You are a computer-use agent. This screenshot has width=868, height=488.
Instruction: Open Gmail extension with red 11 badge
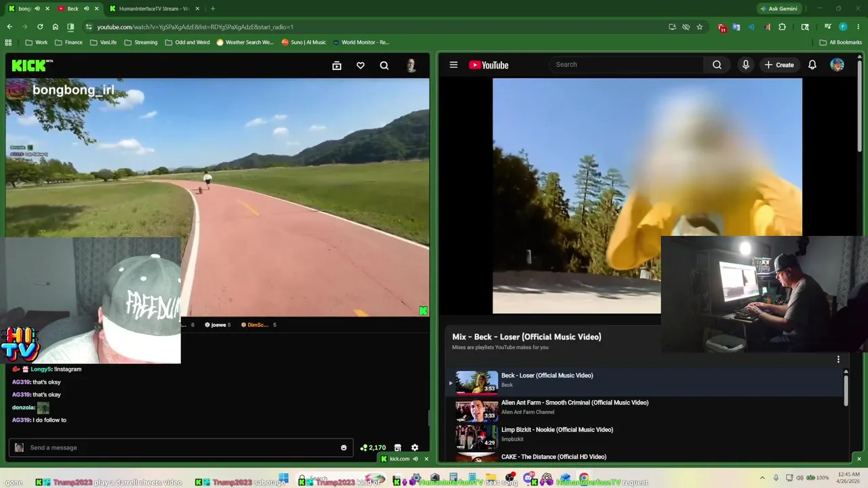pyautogui.click(x=722, y=27)
